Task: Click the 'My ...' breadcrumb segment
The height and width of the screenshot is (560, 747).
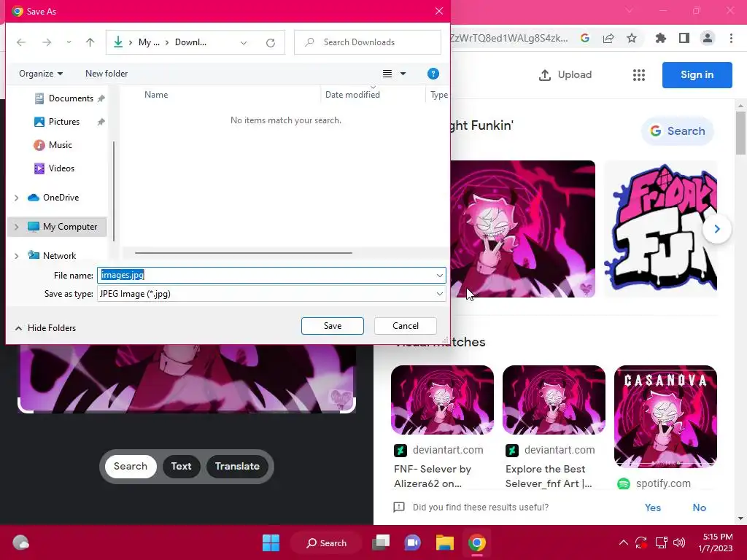Action: tap(149, 42)
